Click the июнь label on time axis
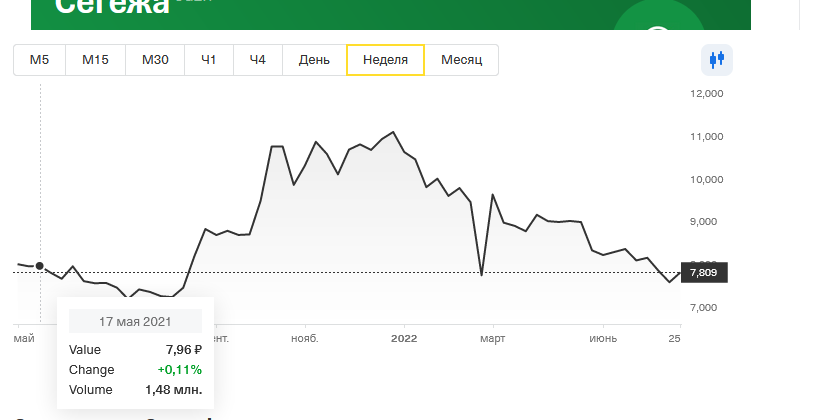 pyautogui.click(x=603, y=339)
